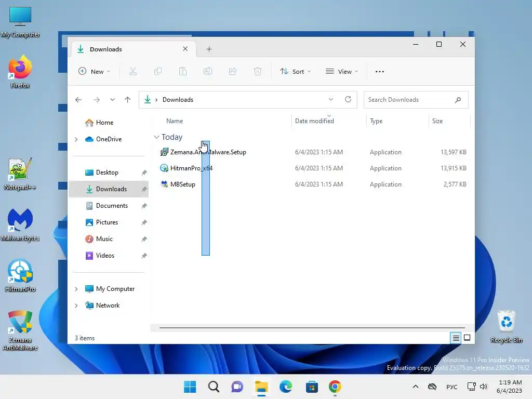
Task: Open the New item dropdown
Action: tap(95, 72)
